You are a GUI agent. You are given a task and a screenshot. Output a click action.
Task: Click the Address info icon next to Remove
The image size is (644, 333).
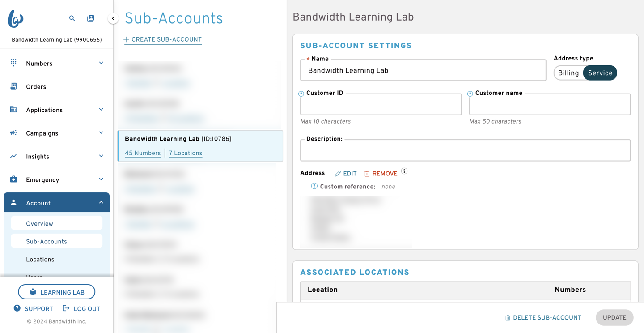[x=404, y=171]
